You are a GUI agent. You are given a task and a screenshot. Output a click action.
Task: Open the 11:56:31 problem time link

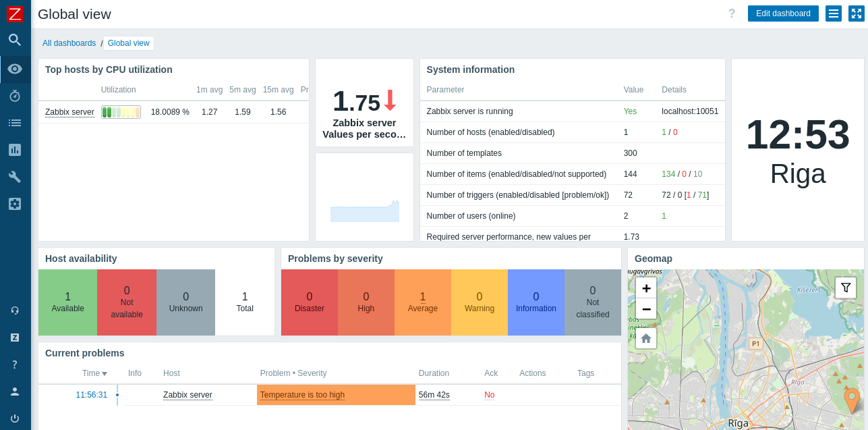coord(91,395)
